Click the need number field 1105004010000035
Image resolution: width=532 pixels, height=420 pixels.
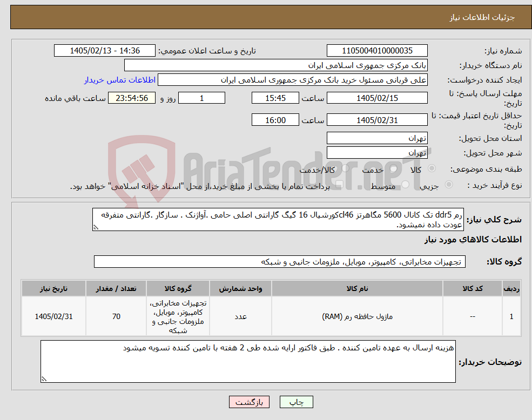pos(377,51)
